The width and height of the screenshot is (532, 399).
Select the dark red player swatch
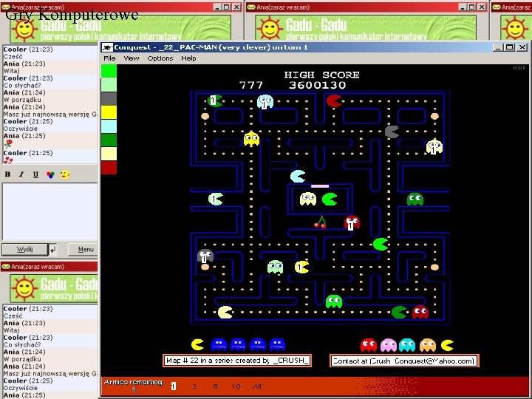(109, 168)
